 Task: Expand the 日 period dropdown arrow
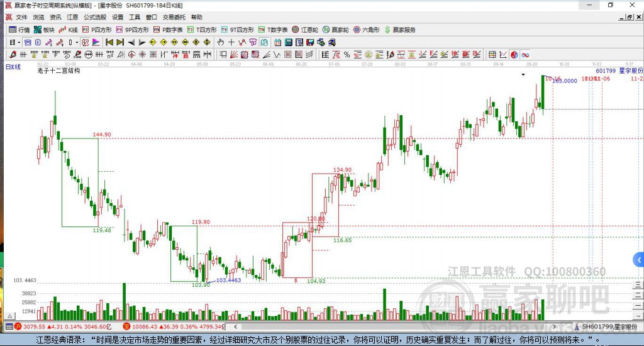[x=19, y=42]
